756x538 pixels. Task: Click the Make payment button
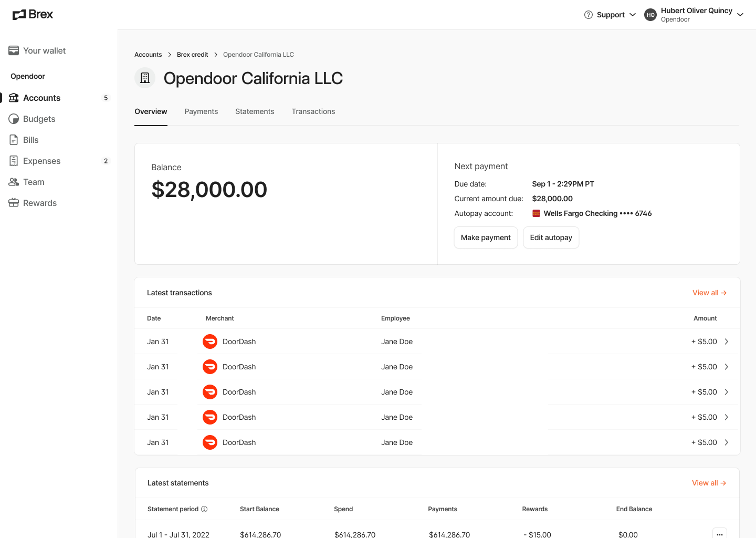tap(486, 237)
